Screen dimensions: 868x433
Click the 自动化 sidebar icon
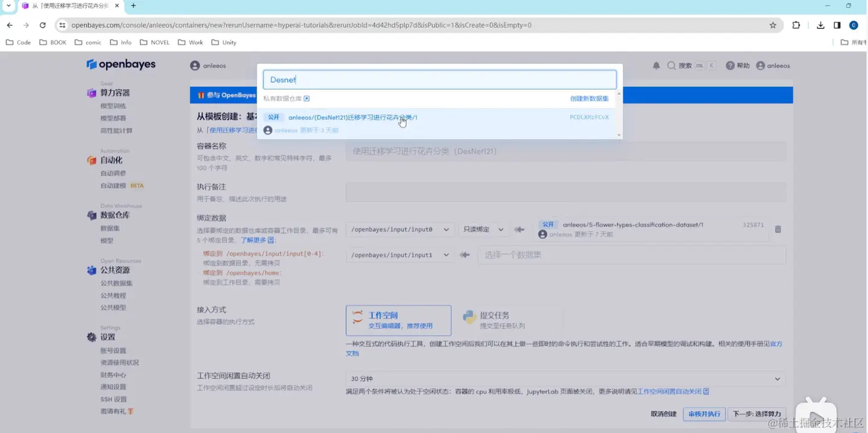(x=92, y=160)
